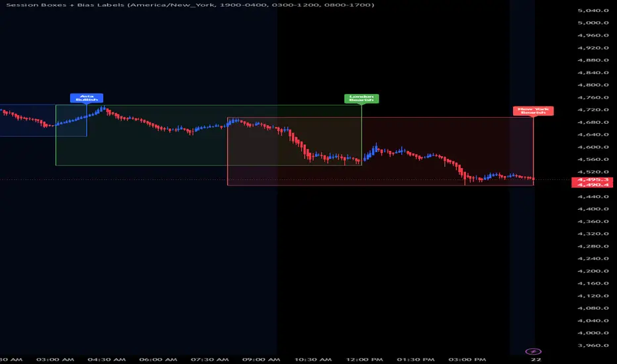Click the red 4,495.3 price tag

click(x=593, y=180)
